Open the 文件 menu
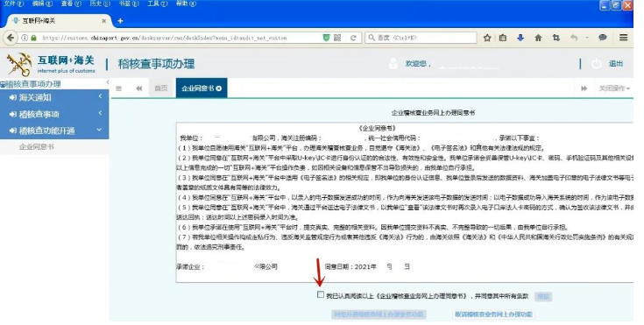This screenshot has width=644, height=325. pyautogui.click(x=14, y=4)
